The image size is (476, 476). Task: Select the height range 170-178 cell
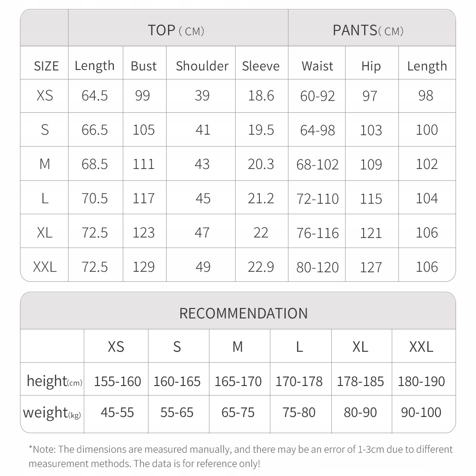[299, 381]
